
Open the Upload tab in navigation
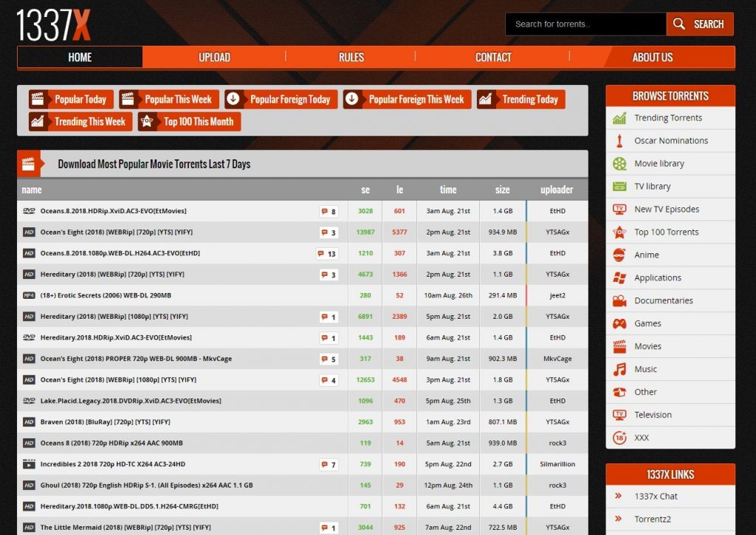pyautogui.click(x=214, y=58)
